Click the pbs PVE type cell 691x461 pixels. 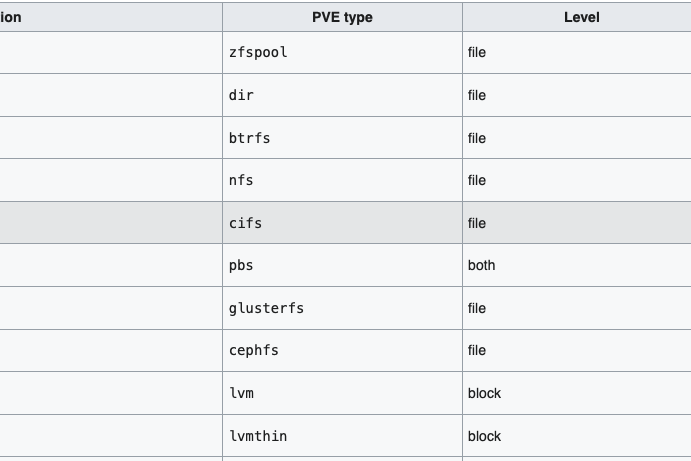click(x=241, y=265)
